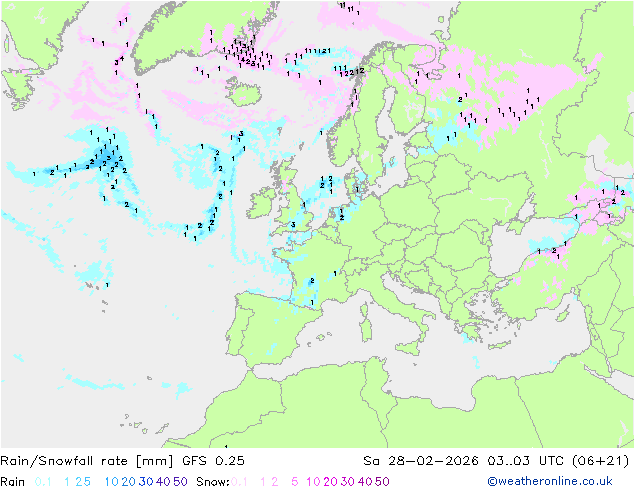Select the Snow legend value 50
Viewport: 634px width, 490px height.
click(382, 482)
